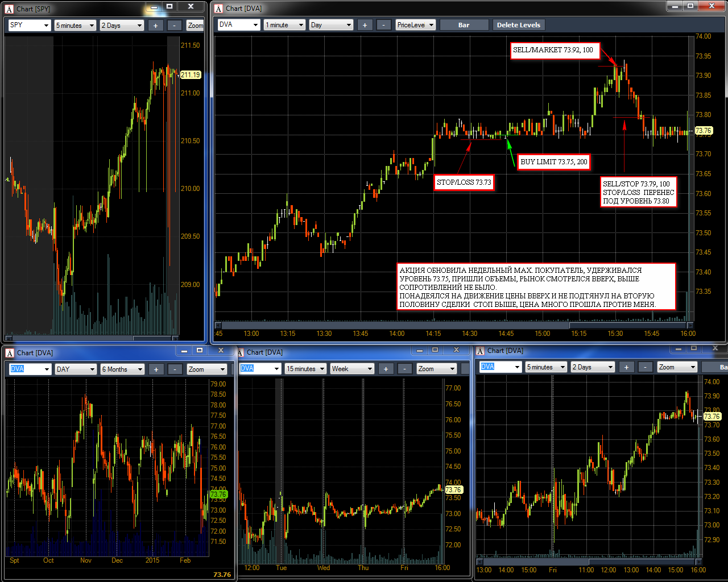Click the plus button in main DVA chart
Screen dimensions: 728x582
click(365, 24)
